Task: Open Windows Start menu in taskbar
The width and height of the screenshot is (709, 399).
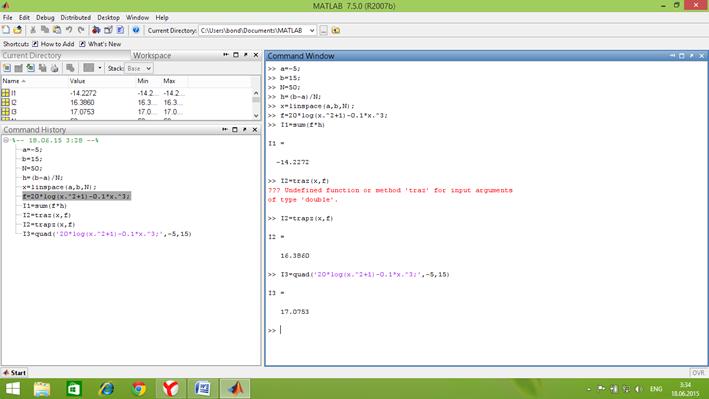Action: click(x=13, y=389)
